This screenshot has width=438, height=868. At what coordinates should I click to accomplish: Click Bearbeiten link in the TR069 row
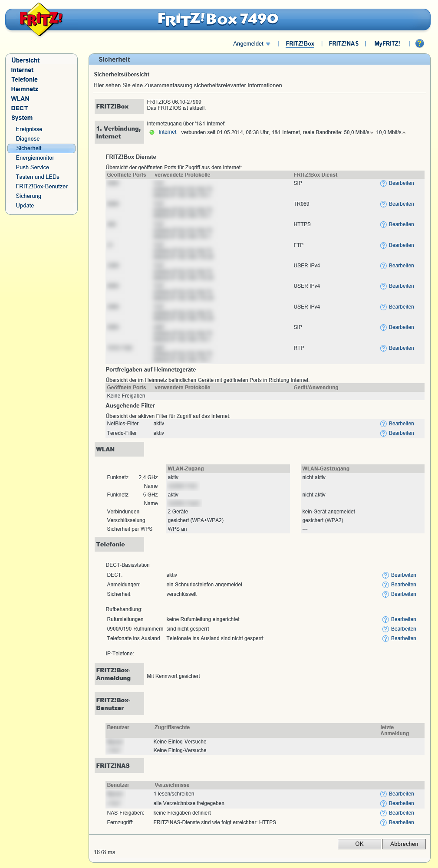pyautogui.click(x=402, y=204)
